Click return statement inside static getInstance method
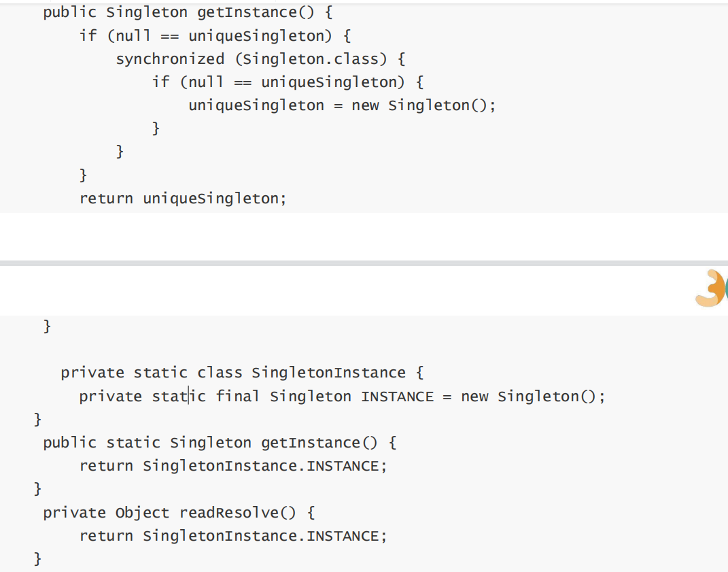728x572 pixels. pos(233,466)
